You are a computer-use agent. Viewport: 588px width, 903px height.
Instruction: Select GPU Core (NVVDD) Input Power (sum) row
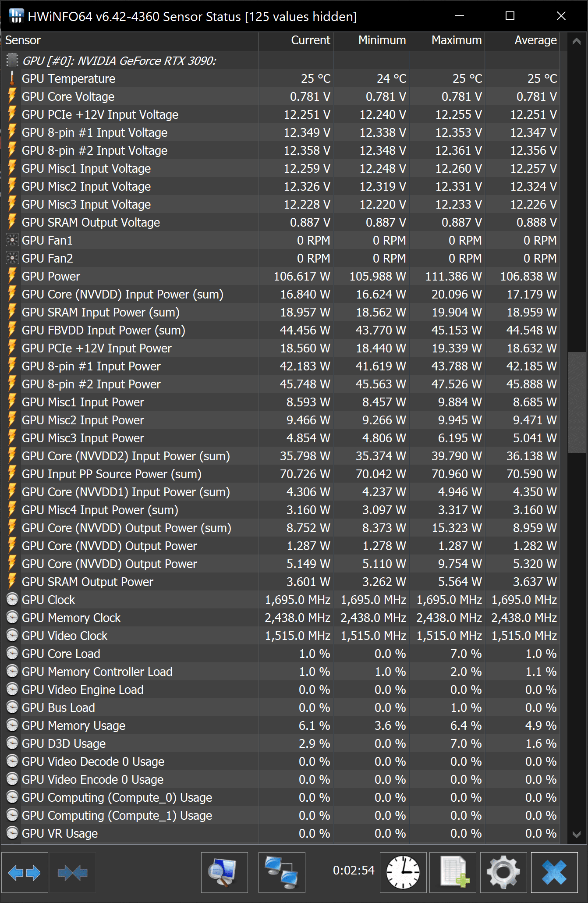tap(280, 294)
